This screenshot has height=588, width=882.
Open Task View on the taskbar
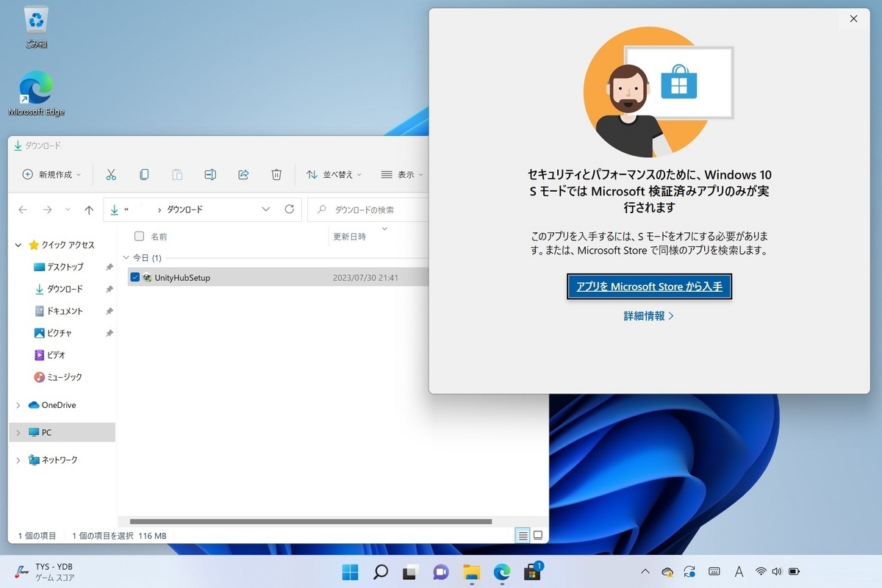411,572
